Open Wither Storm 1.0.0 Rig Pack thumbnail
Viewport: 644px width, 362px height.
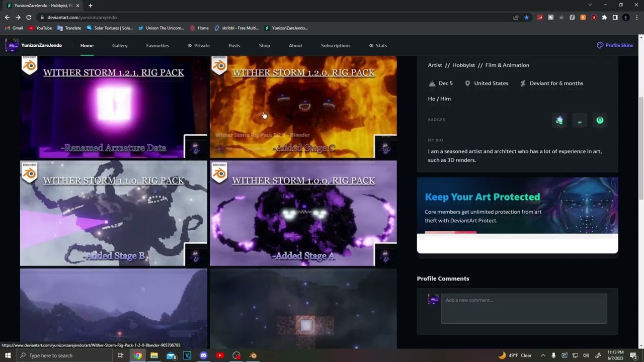303,213
